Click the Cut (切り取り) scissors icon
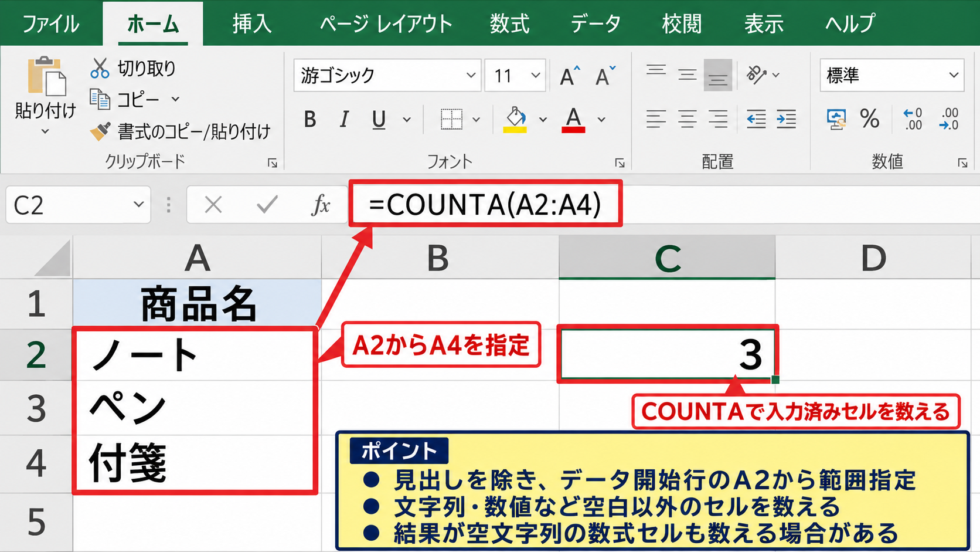Image resolution: width=980 pixels, height=552 pixels. (x=100, y=68)
